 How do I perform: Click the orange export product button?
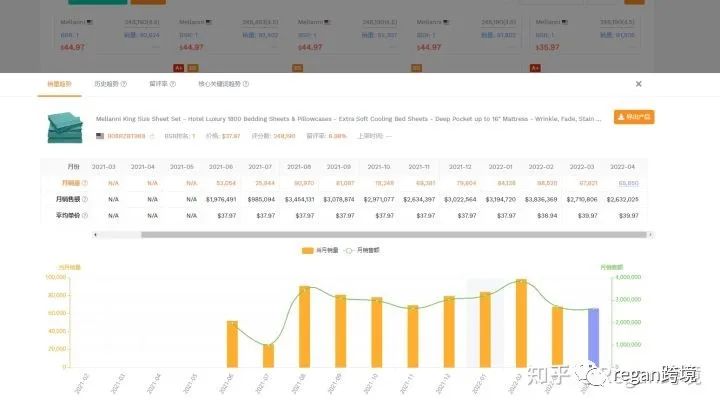click(634, 117)
